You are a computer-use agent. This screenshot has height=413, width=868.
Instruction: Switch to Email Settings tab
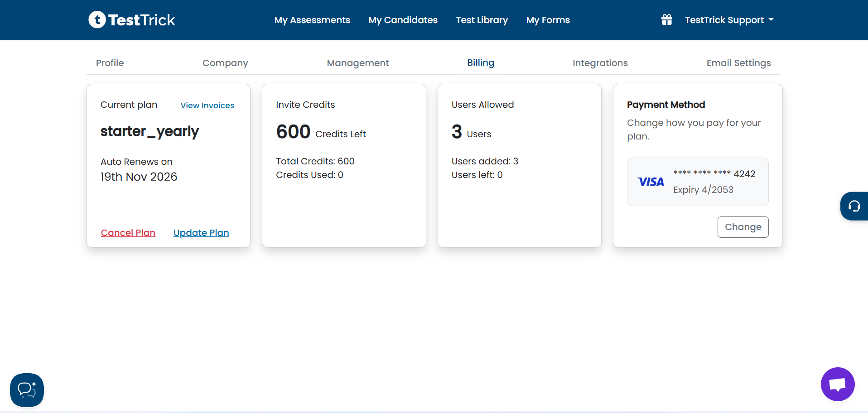[738, 63]
